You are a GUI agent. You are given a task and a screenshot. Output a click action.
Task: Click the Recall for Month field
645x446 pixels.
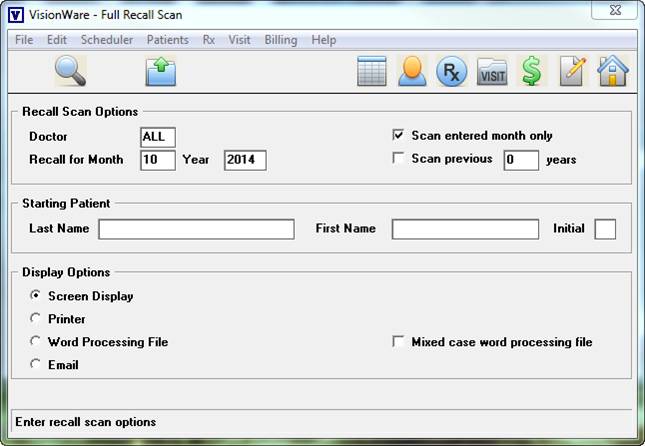tap(158, 160)
